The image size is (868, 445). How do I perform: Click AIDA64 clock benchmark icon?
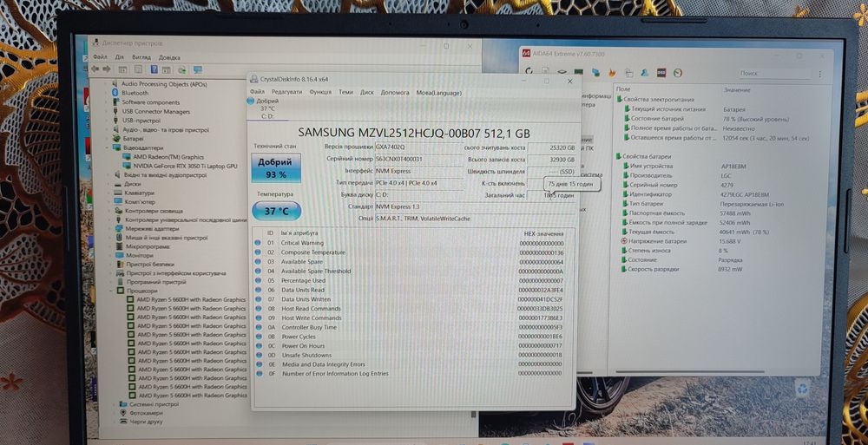pos(678,73)
